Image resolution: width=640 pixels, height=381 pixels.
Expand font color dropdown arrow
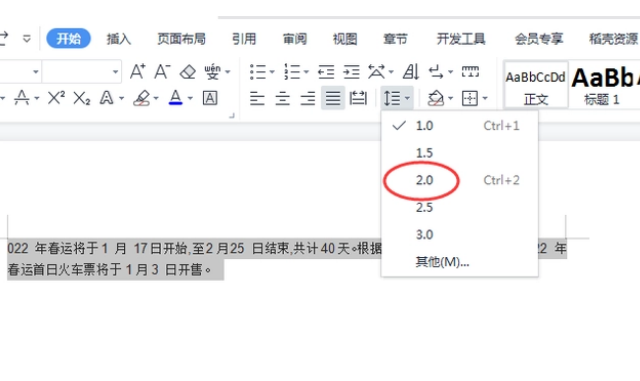coord(190,98)
